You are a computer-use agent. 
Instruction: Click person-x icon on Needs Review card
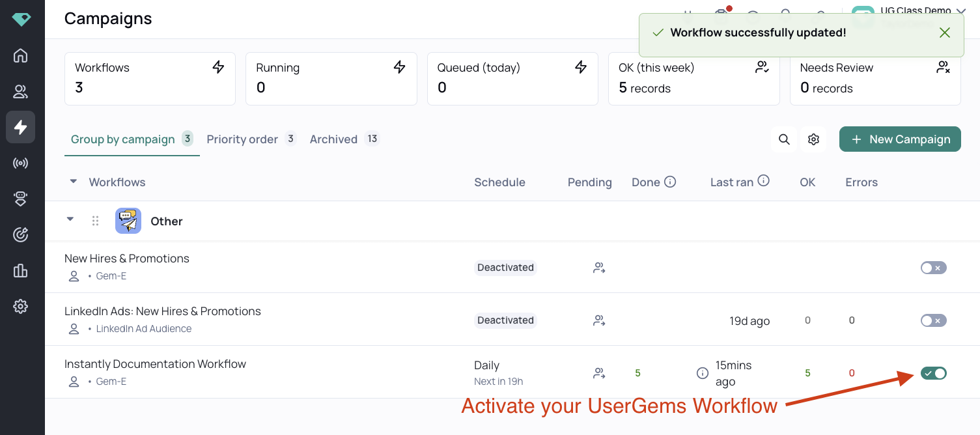pyautogui.click(x=943, y=67)
